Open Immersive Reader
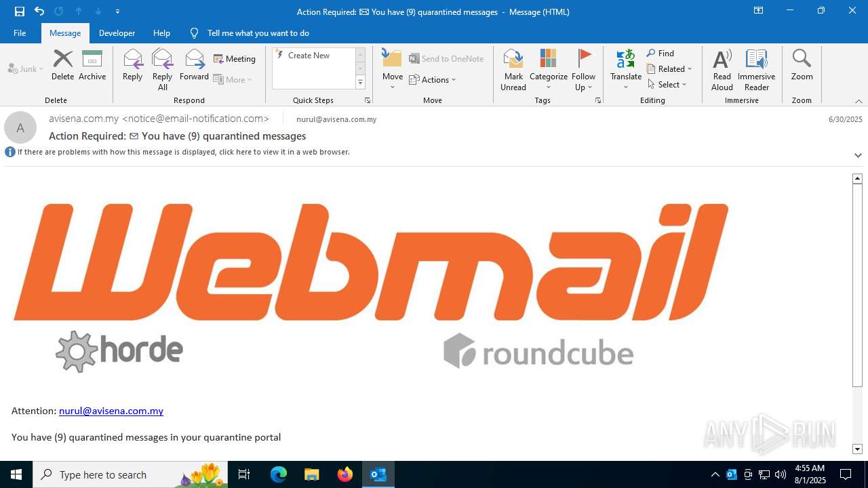 (x=757, y=70)
